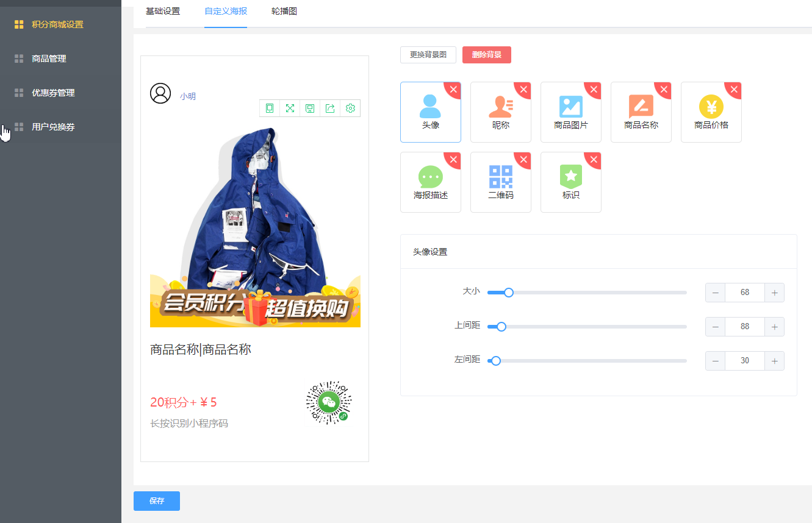This screenshot has height=523, width=812.
Task: Open 商品管理 in the sidebar
Action: tap(60, 59)
